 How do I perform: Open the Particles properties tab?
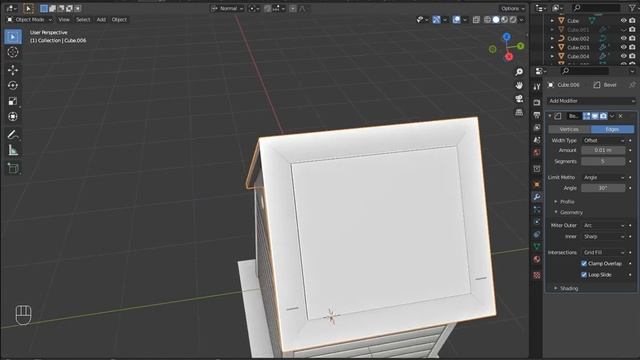point(537,209)
